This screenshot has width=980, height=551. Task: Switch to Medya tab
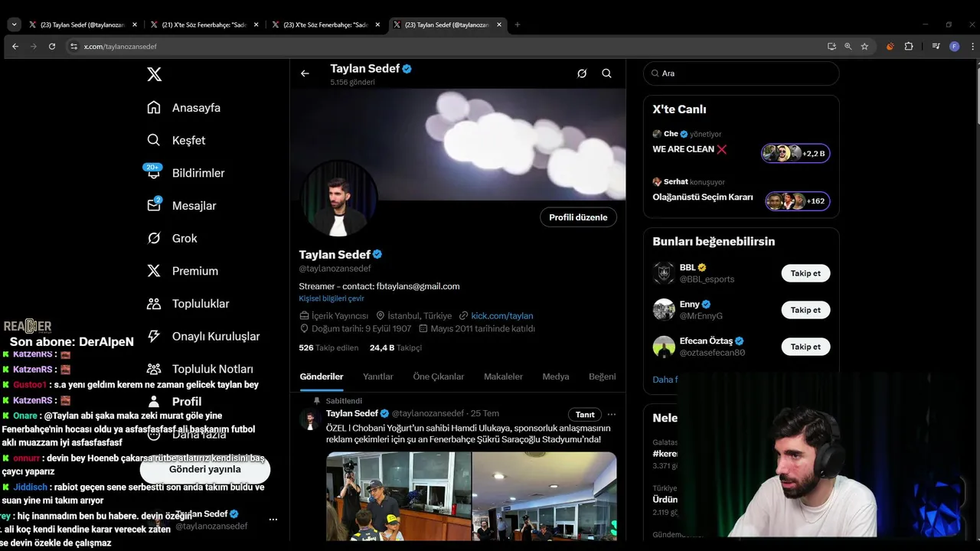(556, 377)
